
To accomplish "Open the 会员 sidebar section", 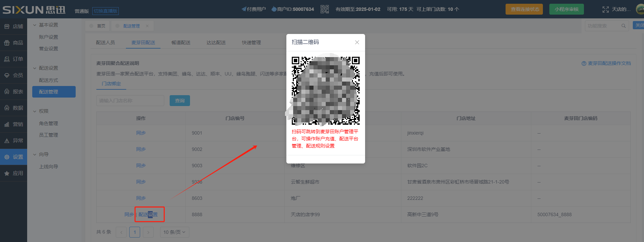I will (x=14, y=75).
